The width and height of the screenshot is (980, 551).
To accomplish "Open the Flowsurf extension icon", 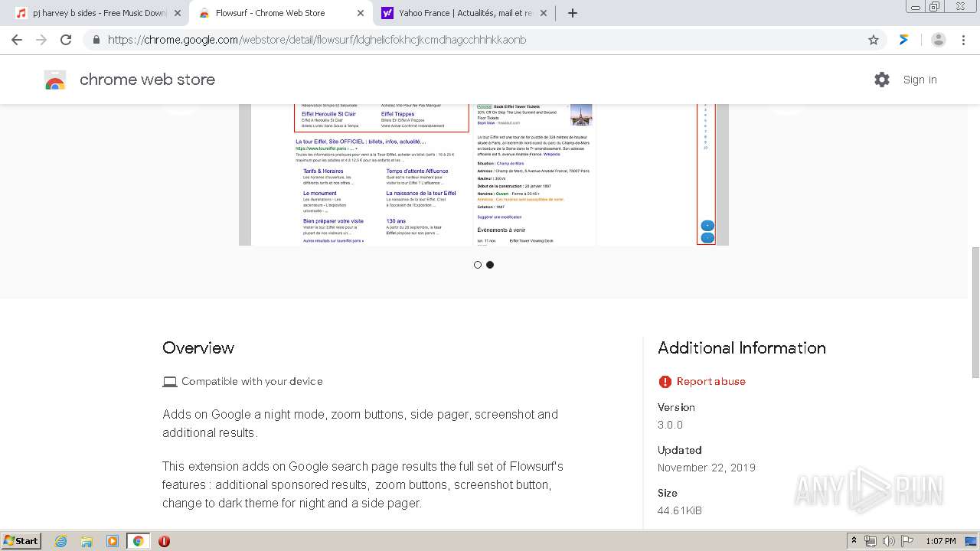I will coord(904,40).
